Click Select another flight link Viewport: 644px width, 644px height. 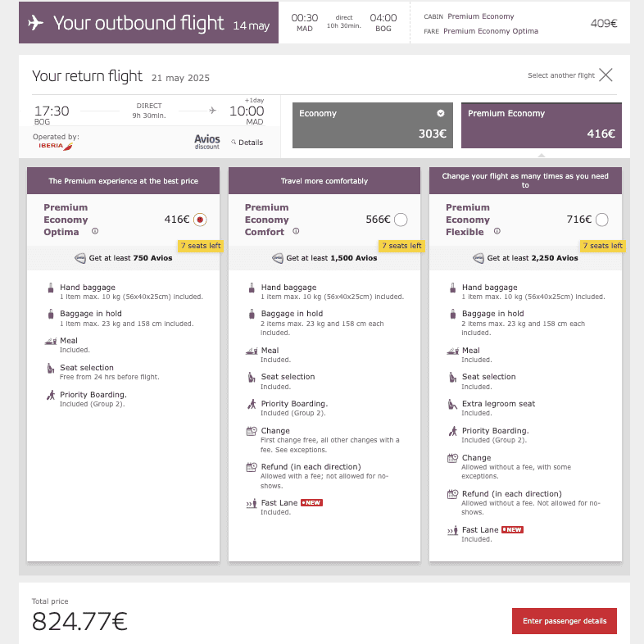pos(561,76)
